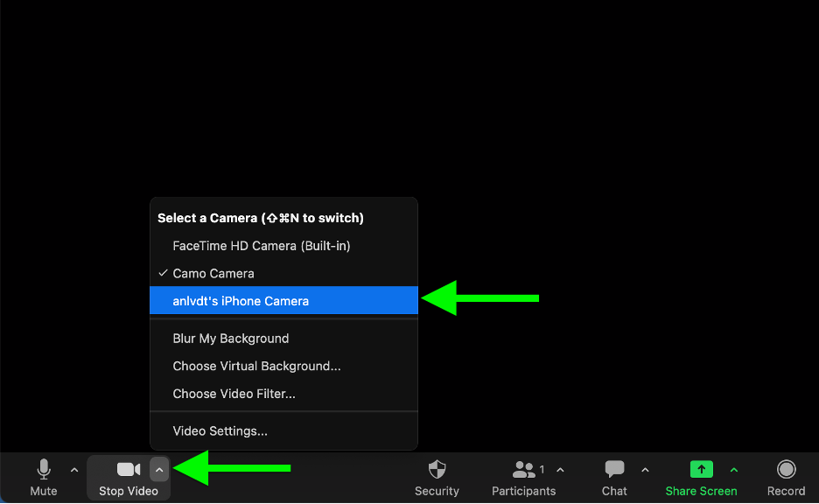The width and height of the screenshot is (819, 504).
Task: Enable Blur My Background
Action: point(283,339)
